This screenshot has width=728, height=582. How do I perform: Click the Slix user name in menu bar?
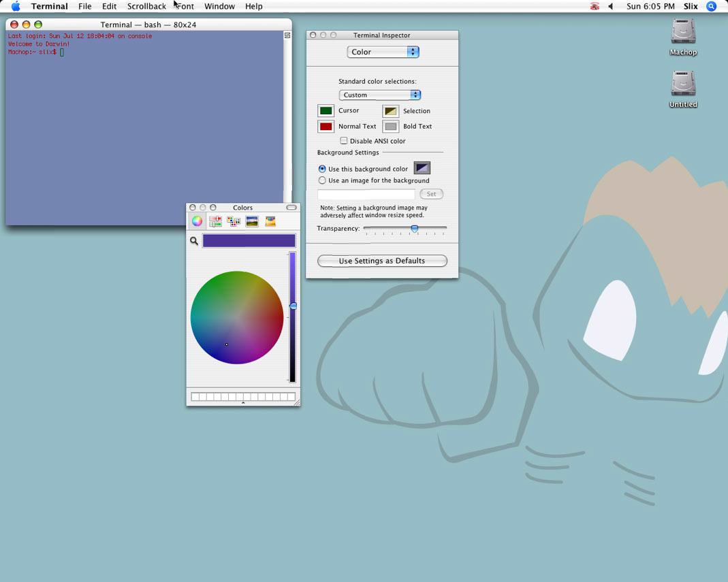691,6
